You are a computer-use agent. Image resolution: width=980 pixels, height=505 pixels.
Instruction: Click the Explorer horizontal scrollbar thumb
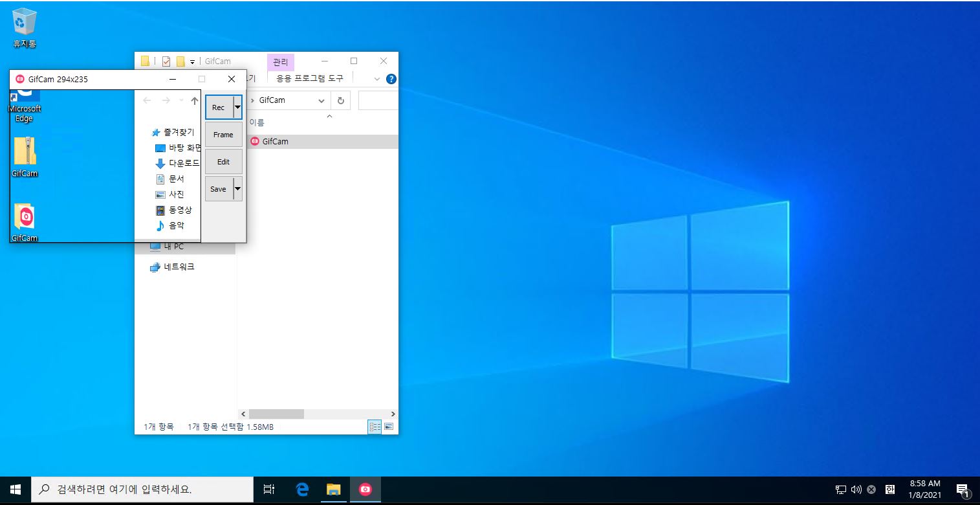click(276, 414)
